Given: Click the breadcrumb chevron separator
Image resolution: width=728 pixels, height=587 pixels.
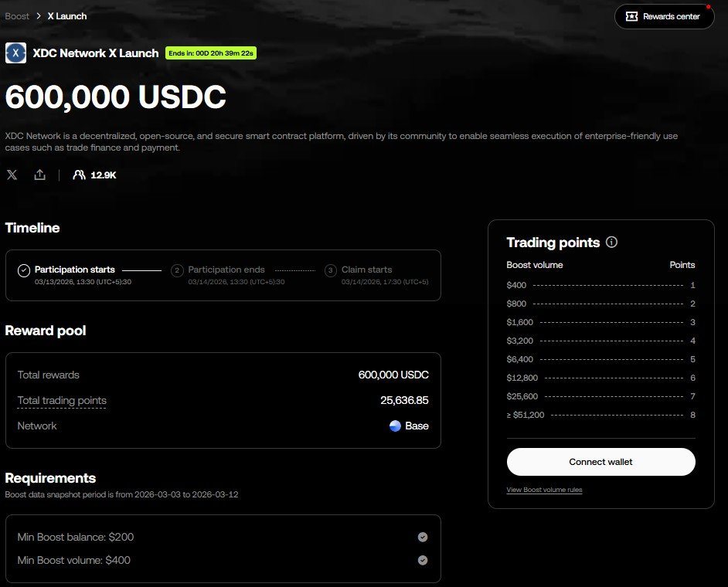Looking at the screenshot, I should (x=39, y=16).
